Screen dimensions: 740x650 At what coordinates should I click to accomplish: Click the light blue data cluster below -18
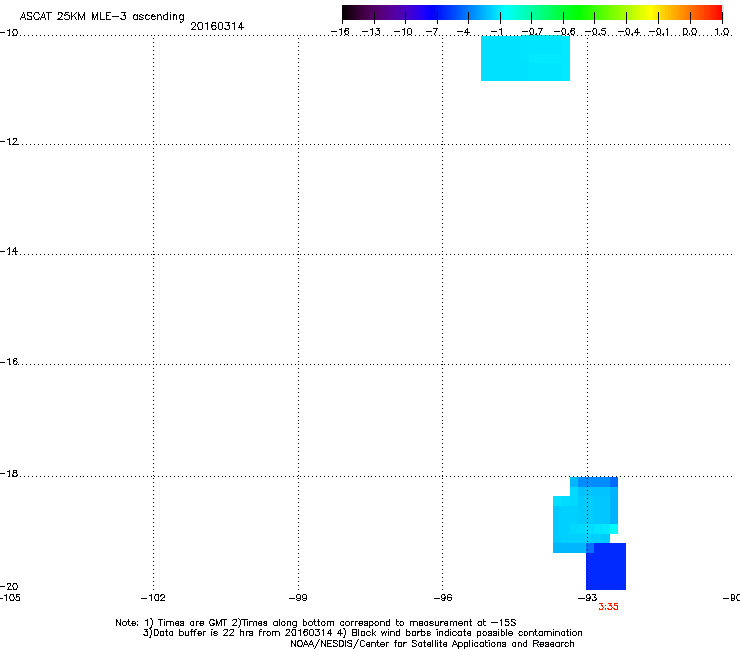pos(585,515)
